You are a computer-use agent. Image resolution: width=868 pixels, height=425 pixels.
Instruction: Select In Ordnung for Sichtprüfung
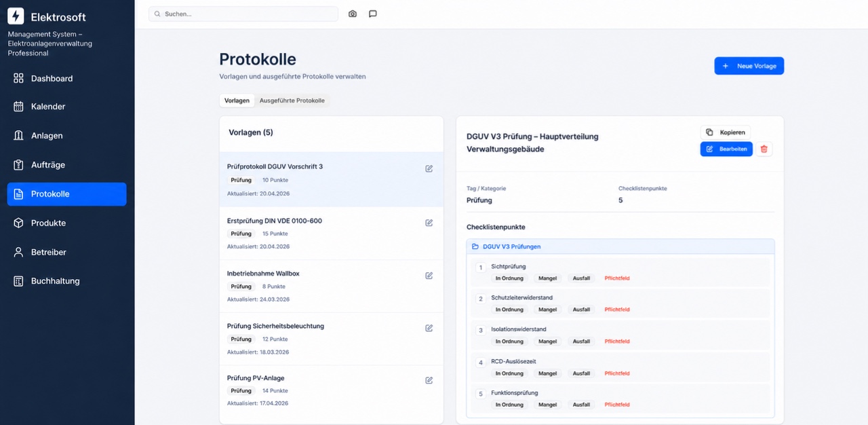pyautogui.click(x=509, y=278)
